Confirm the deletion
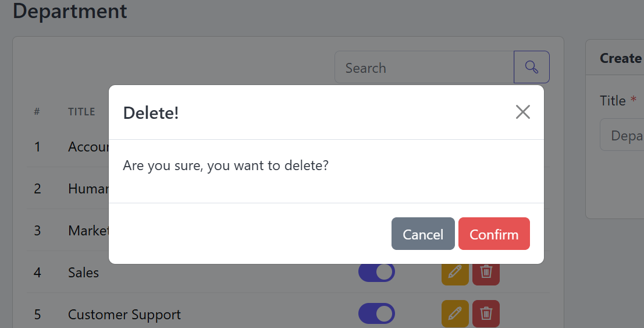 pyautogui.click(x=494, y=234)
